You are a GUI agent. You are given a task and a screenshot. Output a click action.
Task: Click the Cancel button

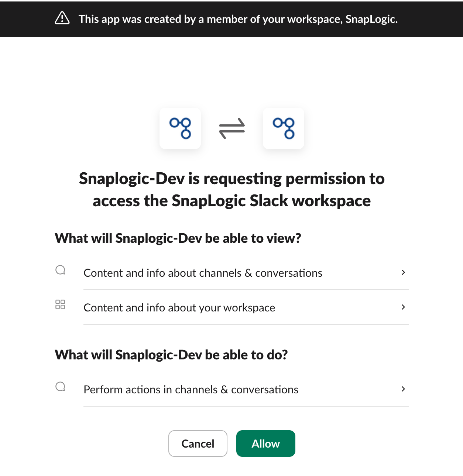pyautogui.click(x=198, y=444)
